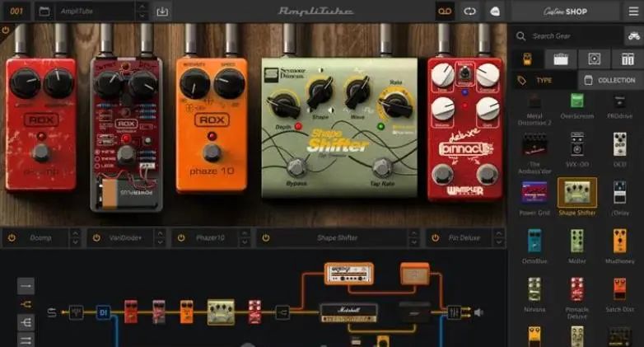Choose the three-way split routing layout
The image size is (644, 347).
point(26,322)
